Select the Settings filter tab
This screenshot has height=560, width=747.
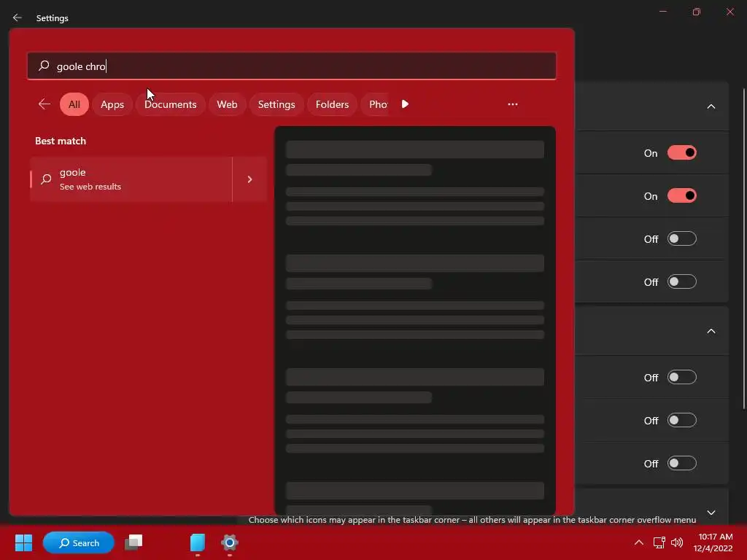click(276, 104)
